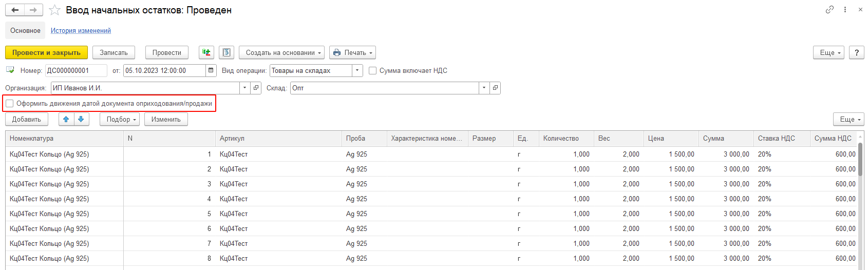868x270 pixels.
Task: Open the table's 'Еще' menu
Action: 848,119
